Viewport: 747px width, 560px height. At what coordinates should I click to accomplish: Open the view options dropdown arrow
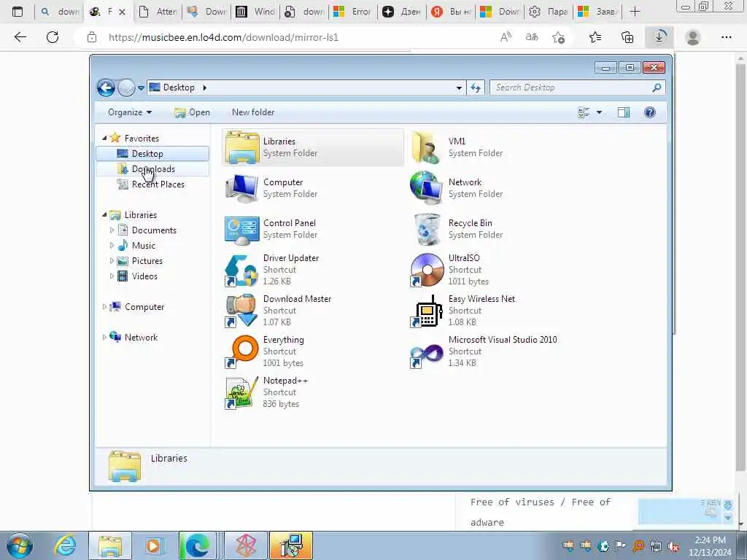pyautogui.click(x=600, y=112)
